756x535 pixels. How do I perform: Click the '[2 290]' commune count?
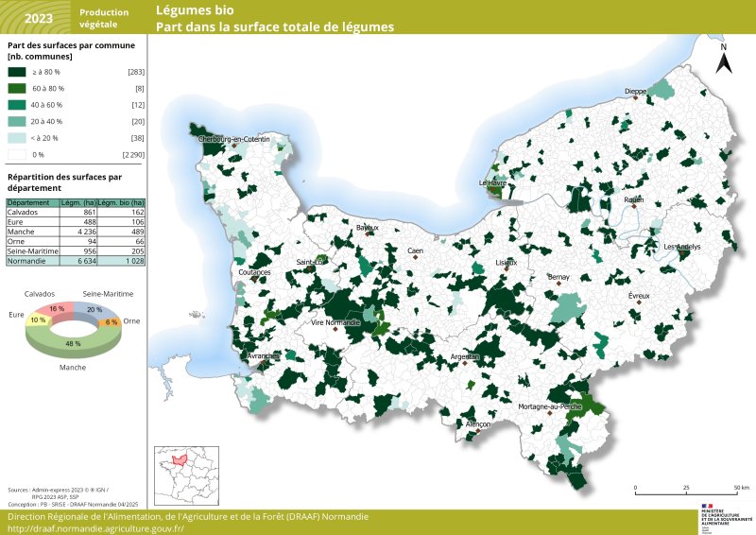click(133, 155)
